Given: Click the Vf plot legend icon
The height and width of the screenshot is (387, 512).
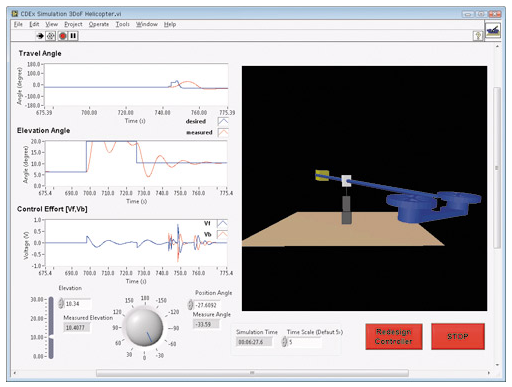Looking at the screenshot, I should (x=222, y=223).
